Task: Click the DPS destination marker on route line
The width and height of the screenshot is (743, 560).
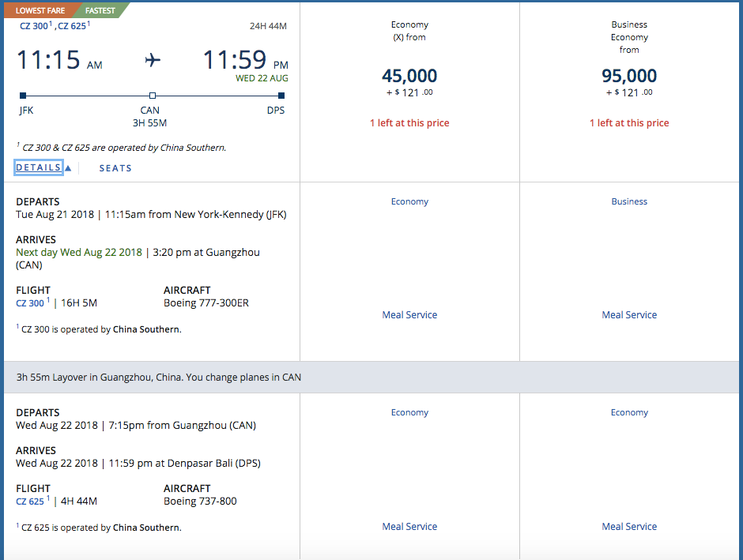Action: point(281,96)
